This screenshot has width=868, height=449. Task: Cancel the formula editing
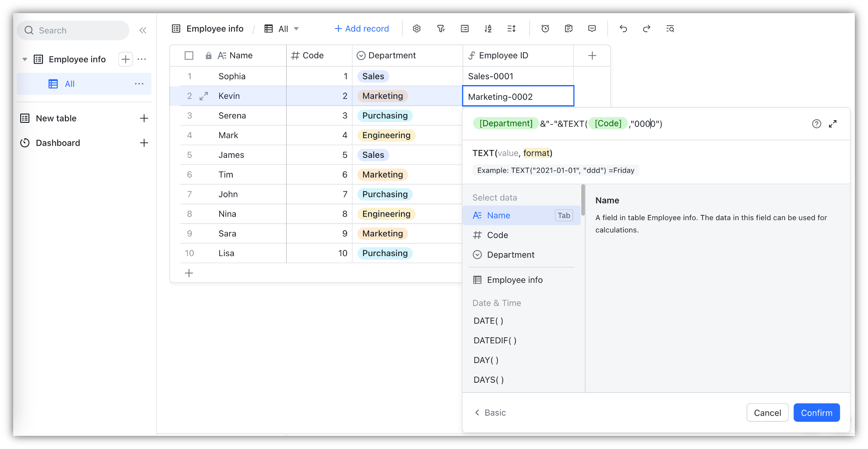click(x=767, y=413)
